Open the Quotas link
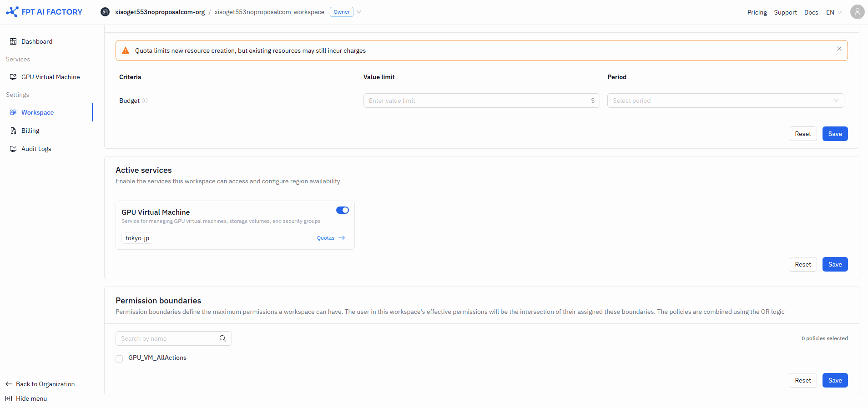This screenshot has width=868, height=408. [x=331, y=238]
